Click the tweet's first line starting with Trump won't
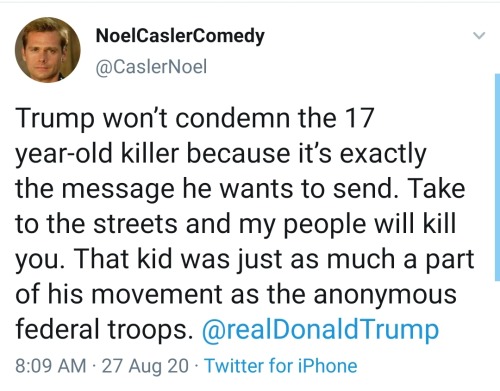 [195, 118]
